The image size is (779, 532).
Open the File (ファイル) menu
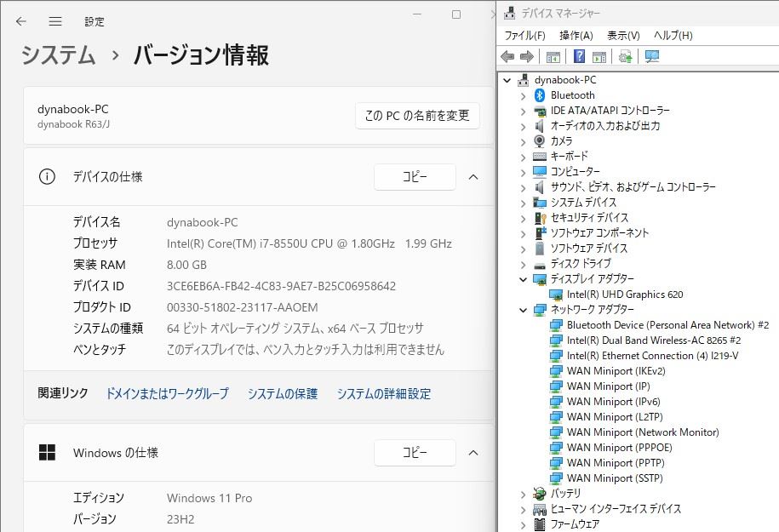pos(524,35)
